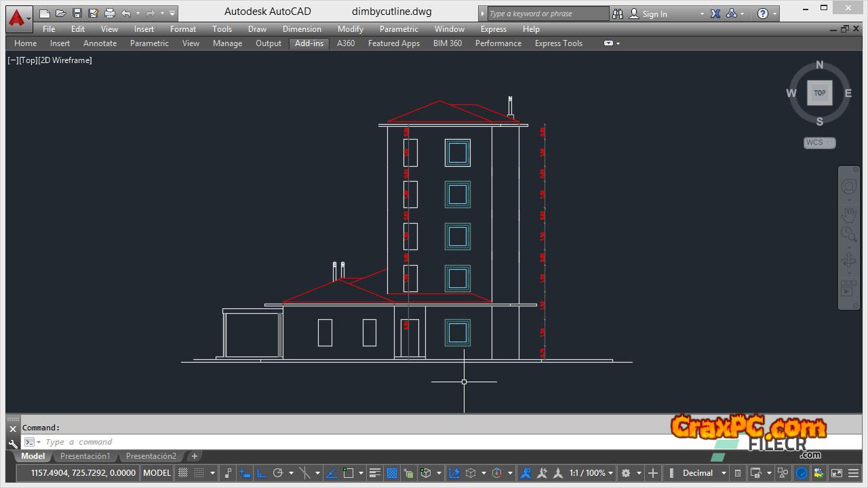Image resolution: width=868 pixels, height=488 pixels.
Task: Click Sign In link
Action: [x=654, y=14]
